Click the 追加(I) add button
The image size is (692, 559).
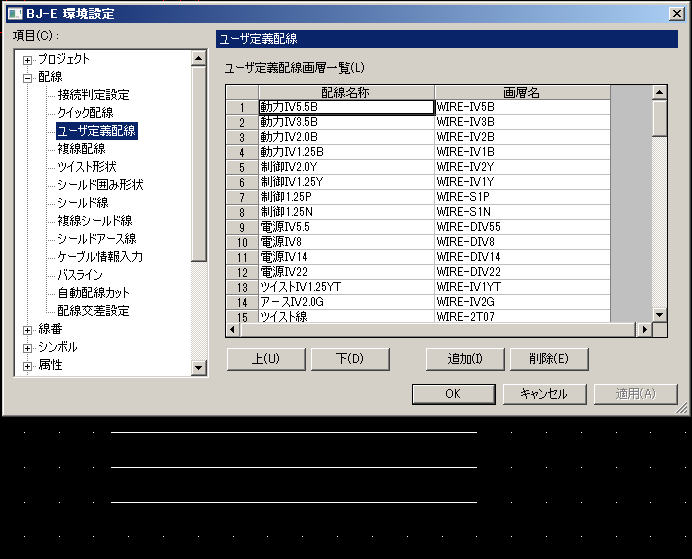click(x=465, y=359)
